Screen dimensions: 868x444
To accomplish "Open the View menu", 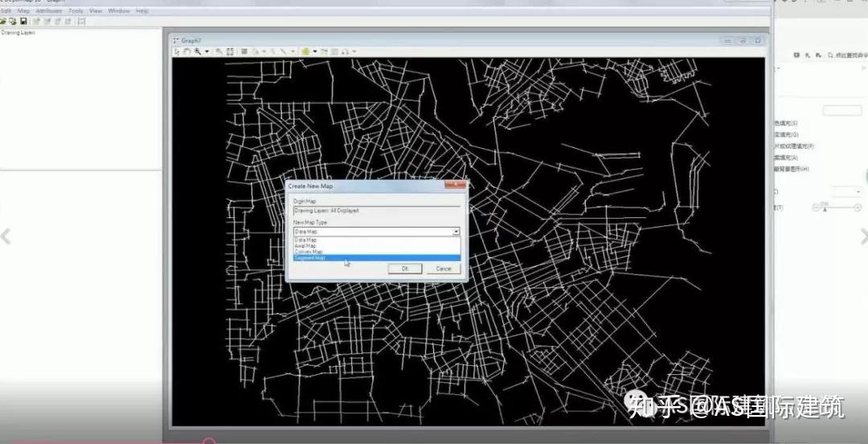I will pos(96,10).
